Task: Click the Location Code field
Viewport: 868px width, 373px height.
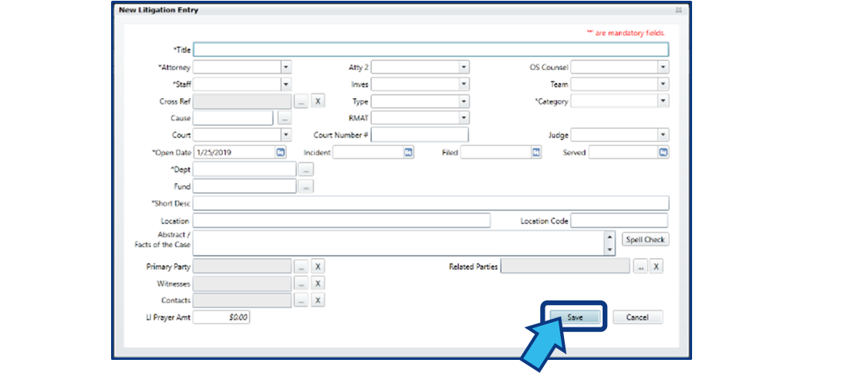Action: (619, 221)
